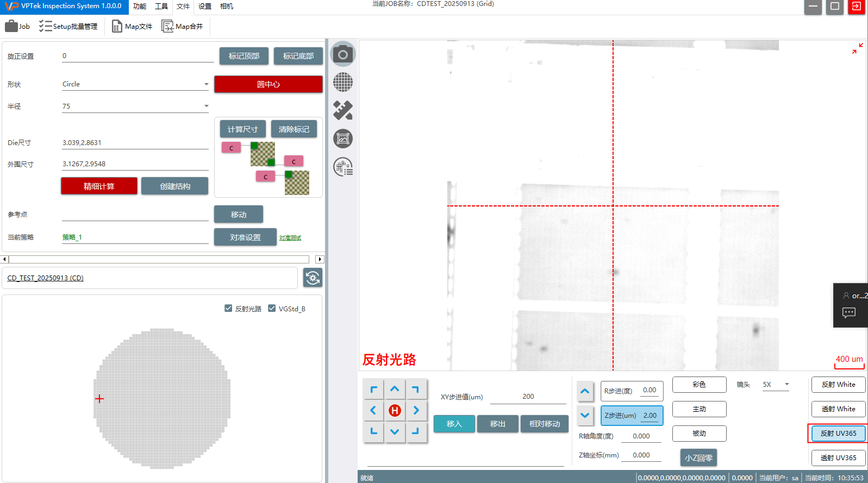This screenshot has width=868, height=483.
Task: Open the wafer grid map icon
Action: tap(343, 83)
